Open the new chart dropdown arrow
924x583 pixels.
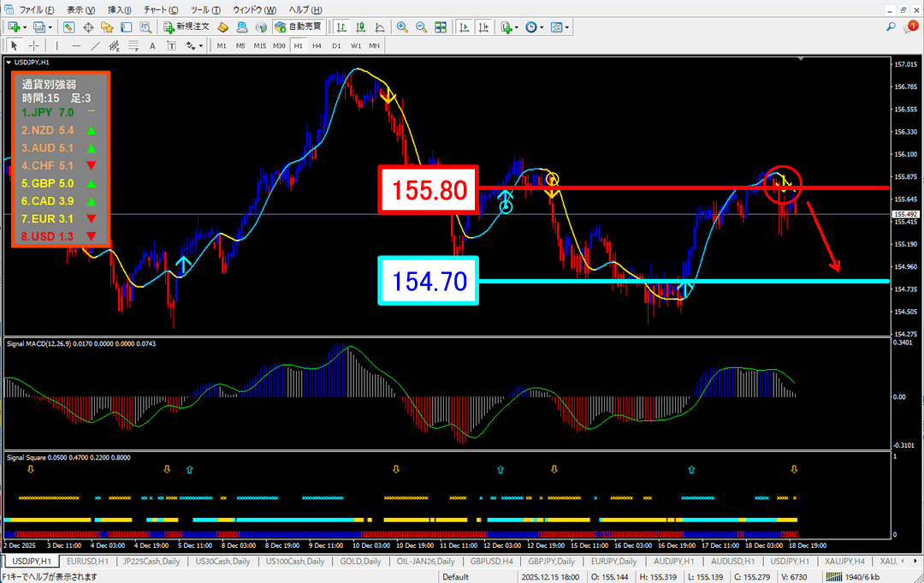[27, 27]
